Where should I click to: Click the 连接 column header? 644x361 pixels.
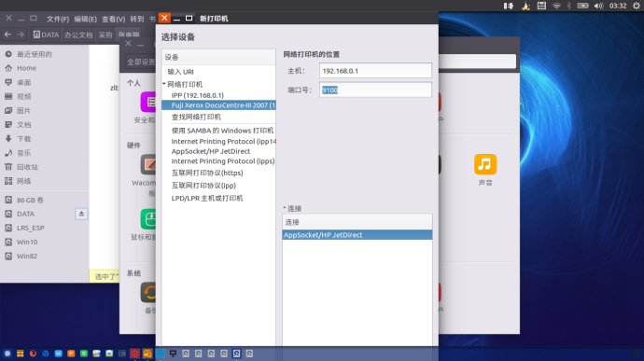[357, 222]
